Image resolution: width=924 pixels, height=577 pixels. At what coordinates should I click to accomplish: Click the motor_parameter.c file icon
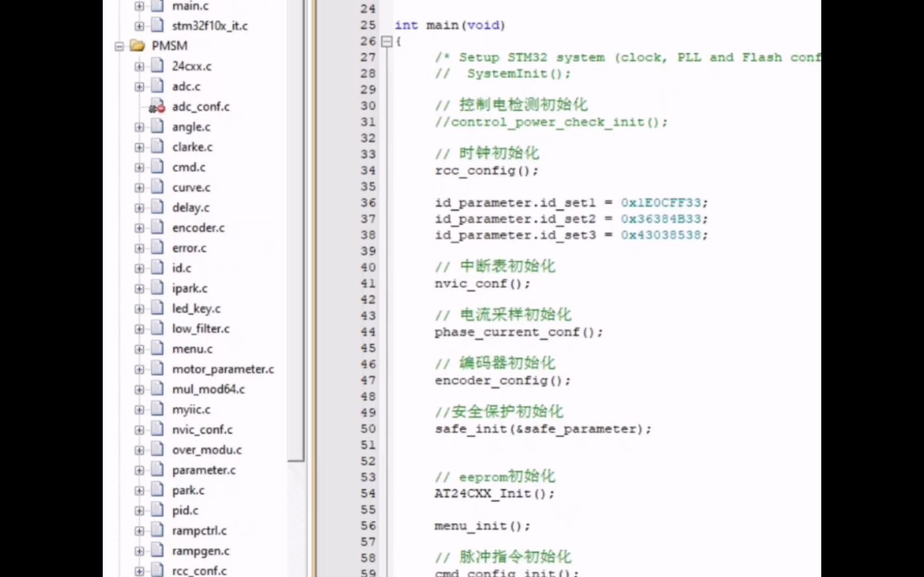point(157,368)
